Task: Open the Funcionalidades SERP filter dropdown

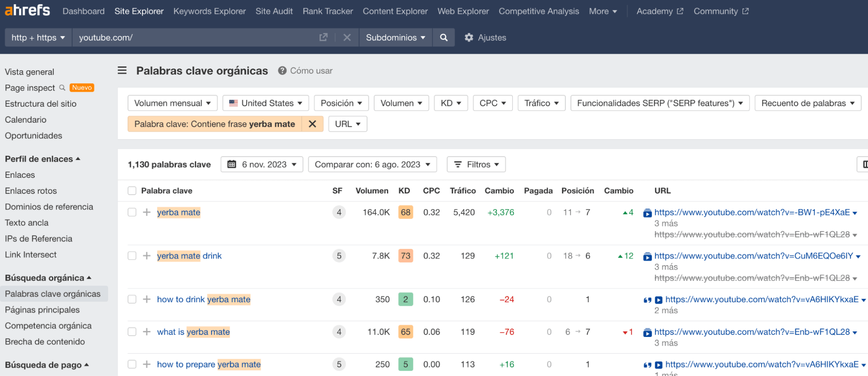Action: [660, 103]
